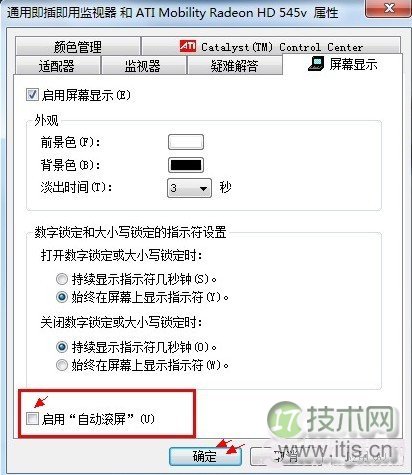Click the ATI logo icon on Catalyst tab
Image resolution: width=412 pixels, height=475 pixels.
[x=188, y=46]
